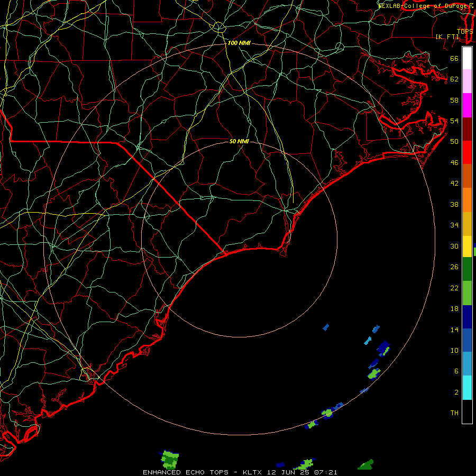
Task: Click the 'TOPS' legend heading
Action: pyautogui.click(x=465, y=31)
